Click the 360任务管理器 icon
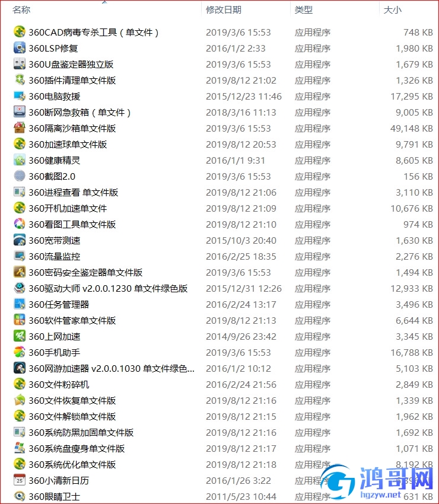Screen dimensions: 439x504 pos(20,304)
